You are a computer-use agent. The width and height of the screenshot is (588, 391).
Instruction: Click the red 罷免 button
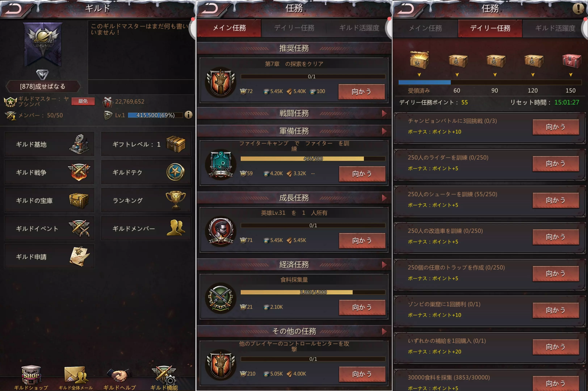pyautogui.click(x=83, y=101)
